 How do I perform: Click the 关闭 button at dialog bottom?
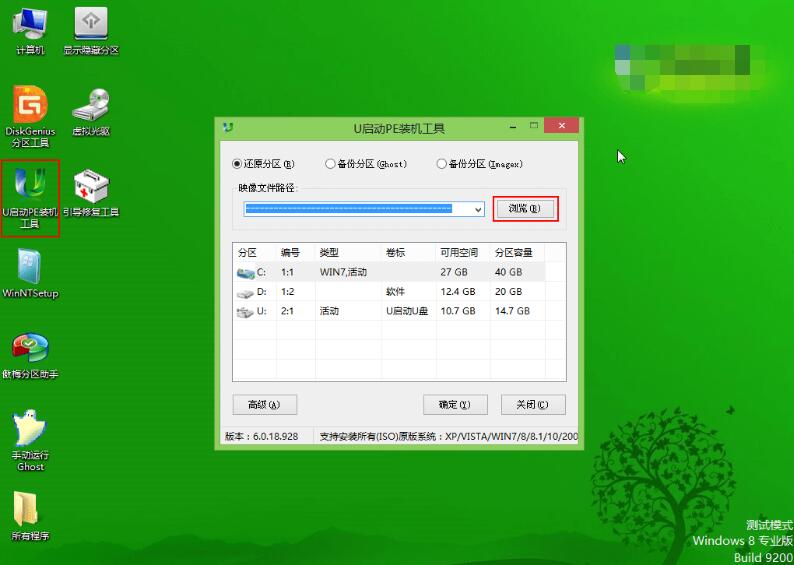pos(533,405)
